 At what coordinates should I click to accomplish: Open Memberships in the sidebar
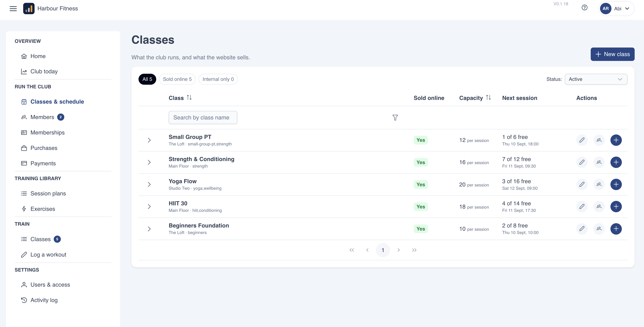(48, 133)
